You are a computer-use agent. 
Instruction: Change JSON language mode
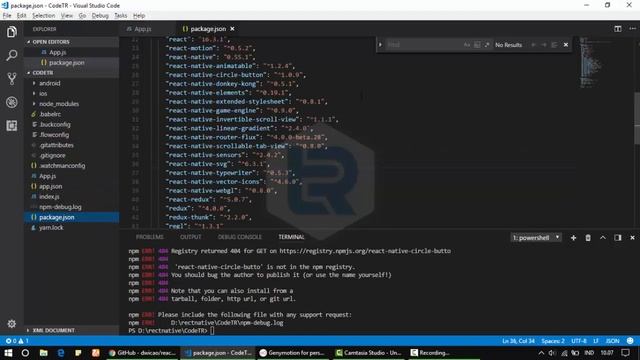pyautogui.click(x=612, y=341)
